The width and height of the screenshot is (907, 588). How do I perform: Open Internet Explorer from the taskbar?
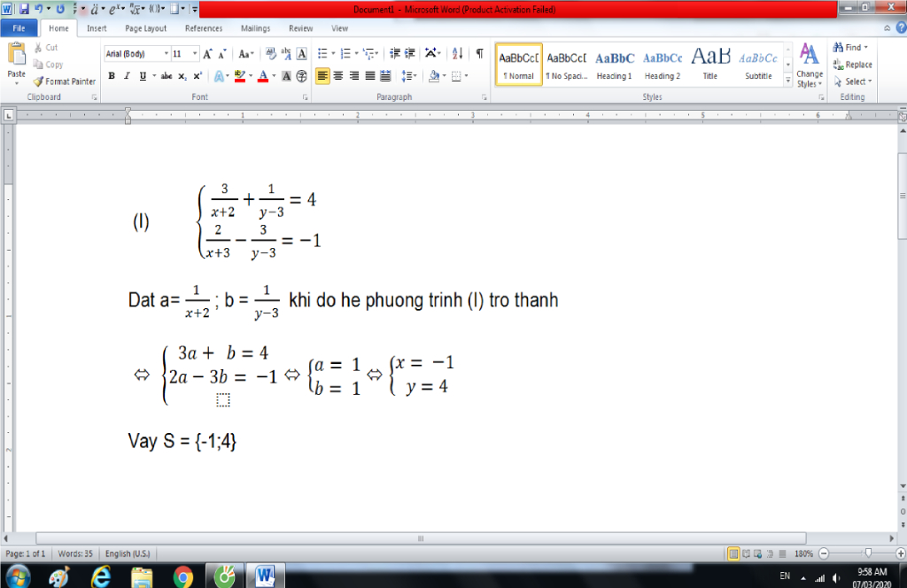tap(101, 576)
